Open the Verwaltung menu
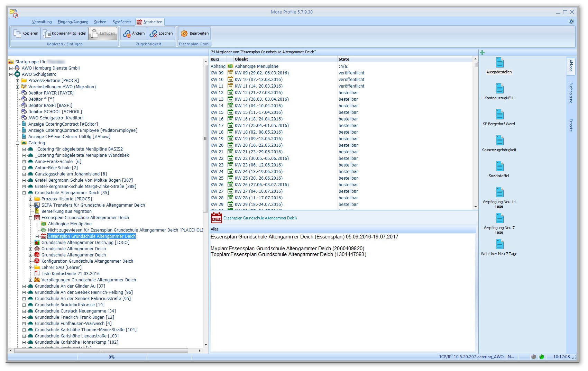 pos(42,22)
